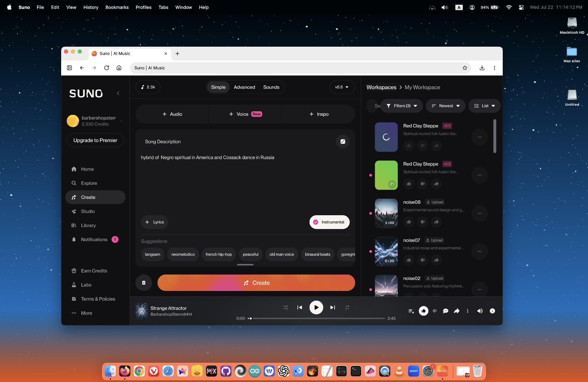588x382 pixels.
Task: Expand the More sidebar menu
Action: click(x=95, y=313)
